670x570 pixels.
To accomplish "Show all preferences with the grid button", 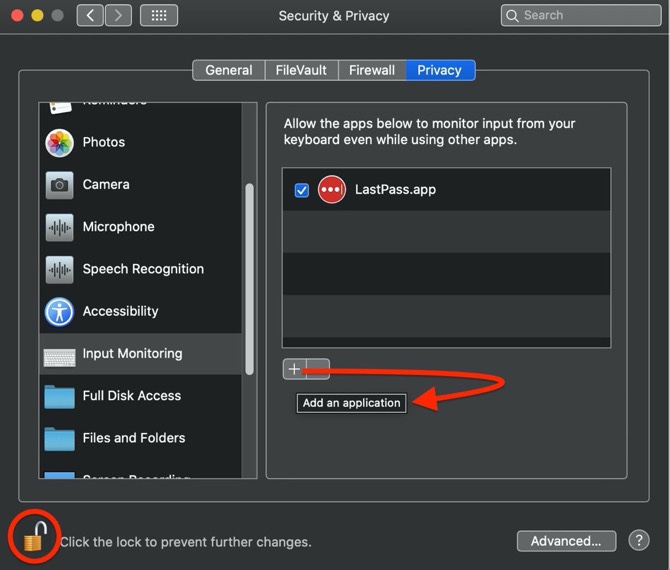I will pyautogui.click(x=159, y=16).
